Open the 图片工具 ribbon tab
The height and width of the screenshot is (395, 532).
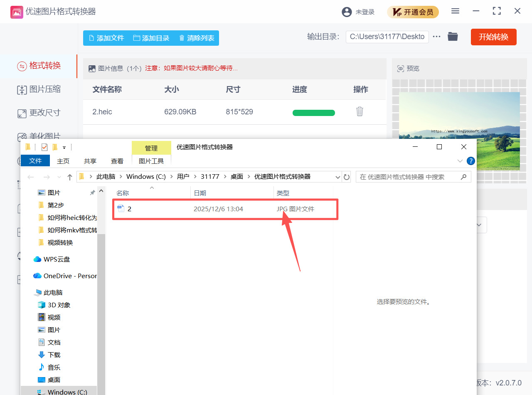point(151,161)
